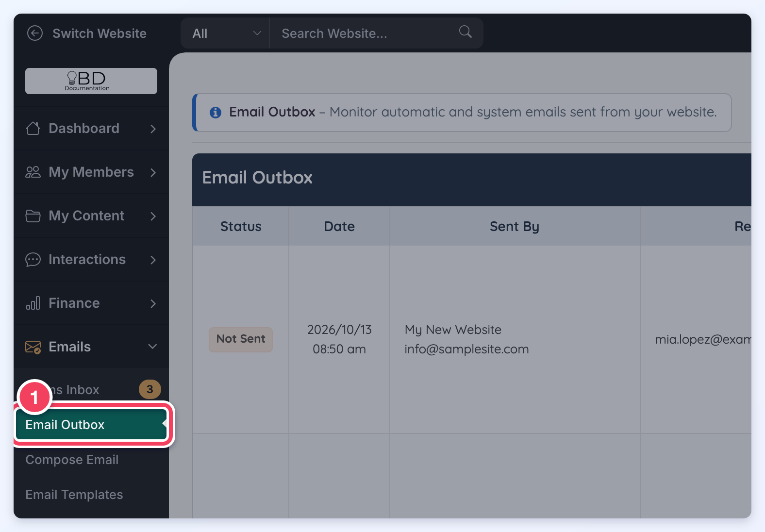Click the Dashboard house icon
The width and height of the screenshot is (765, 532).
point(33,128)
